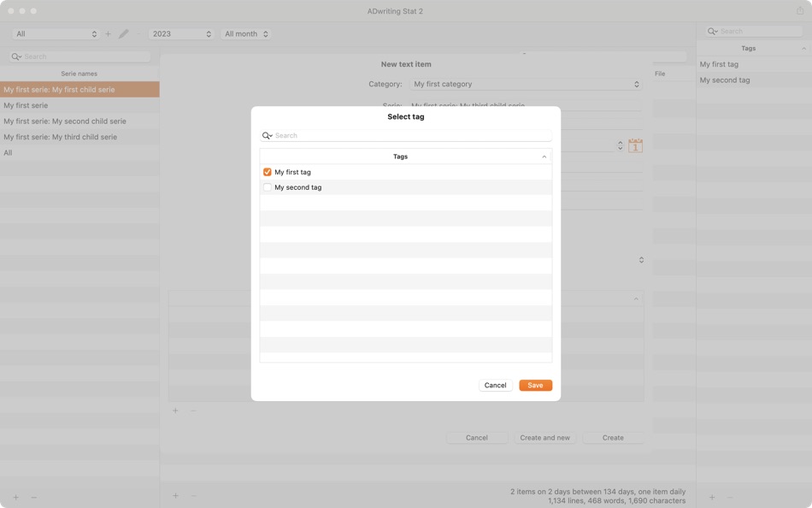Click the pencil edit icon in toolbar
Screen dimensions: 812x508
pos(123,33)
